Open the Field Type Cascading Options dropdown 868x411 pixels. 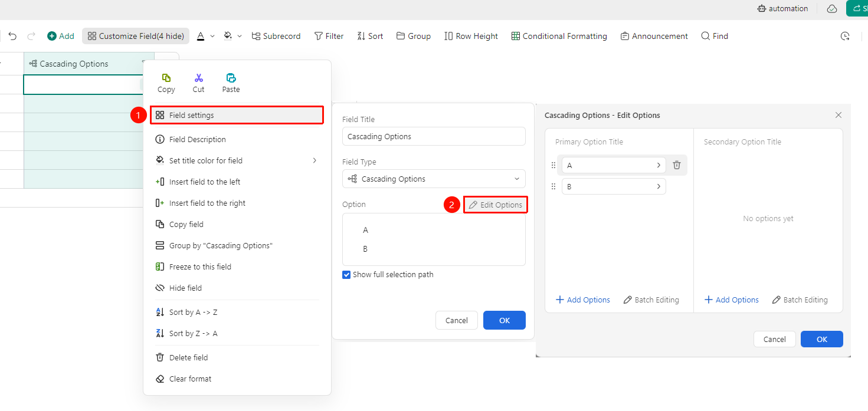point(434,179)
